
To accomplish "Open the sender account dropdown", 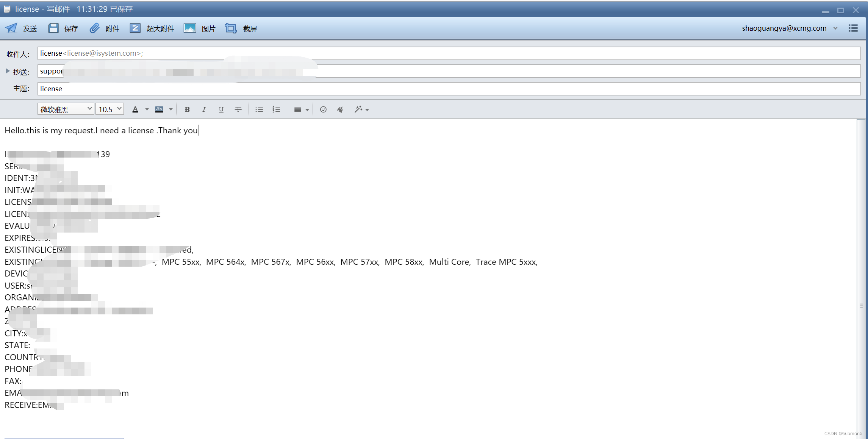I will tap(835, 28).
